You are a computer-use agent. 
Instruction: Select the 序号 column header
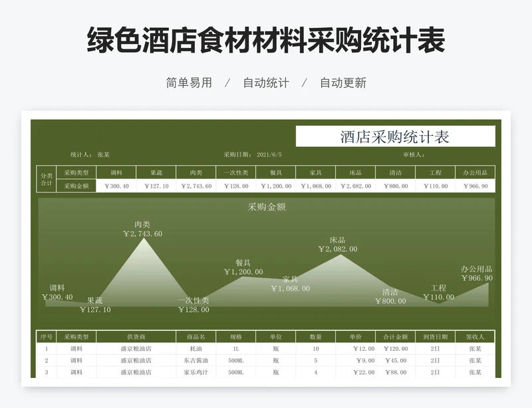click(x=47, y=337)
